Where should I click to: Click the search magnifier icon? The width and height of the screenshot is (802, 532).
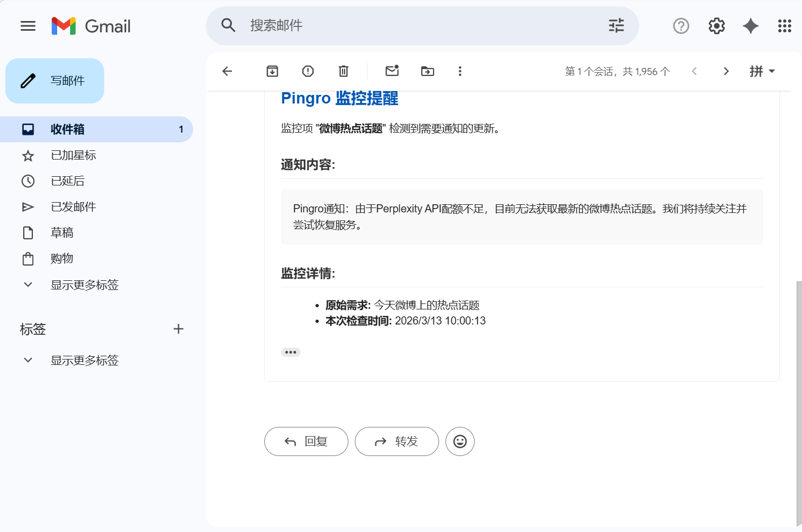229,25
